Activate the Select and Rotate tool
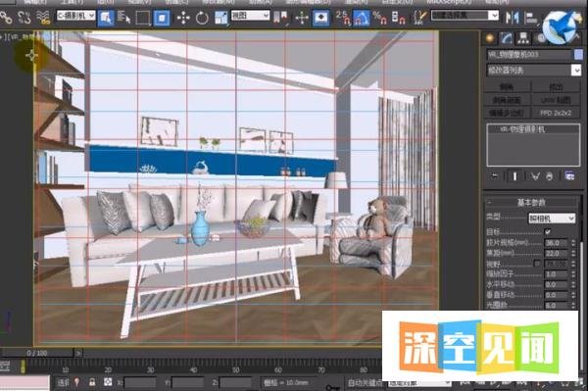 click(202, 18)
